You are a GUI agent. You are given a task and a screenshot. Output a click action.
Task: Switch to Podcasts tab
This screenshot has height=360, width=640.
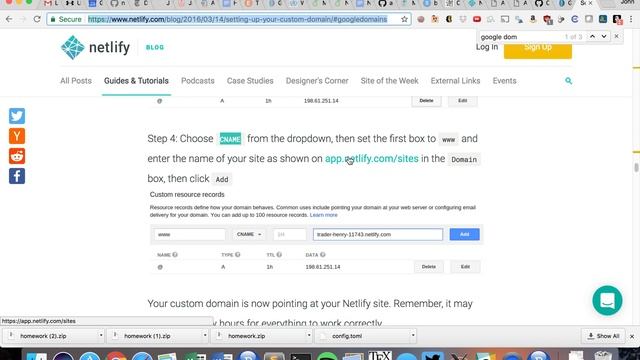[198, 81]
